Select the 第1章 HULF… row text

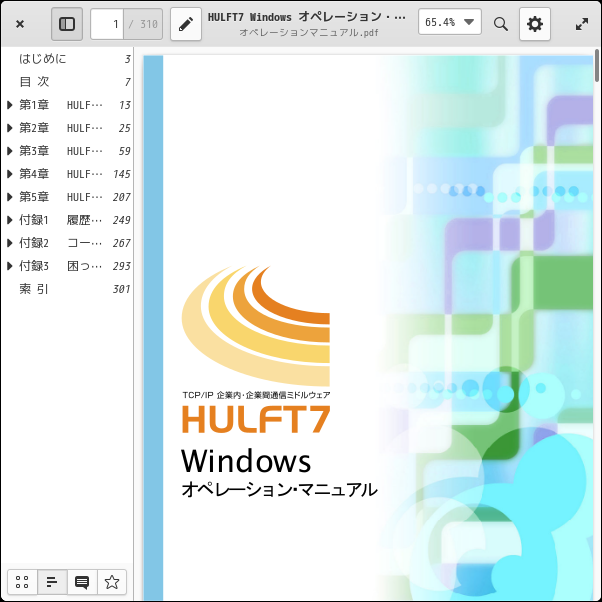[x=61, y=105]
